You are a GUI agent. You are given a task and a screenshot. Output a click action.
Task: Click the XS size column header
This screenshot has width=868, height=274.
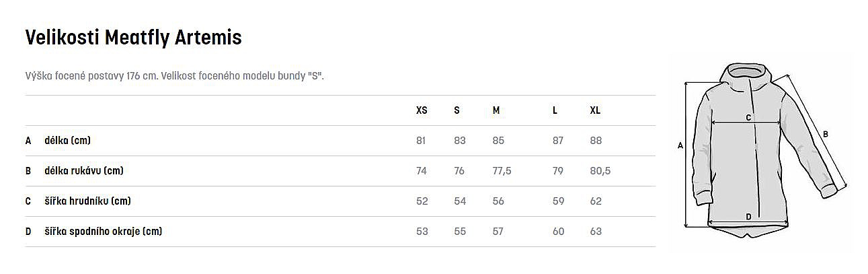click(422, 110)
